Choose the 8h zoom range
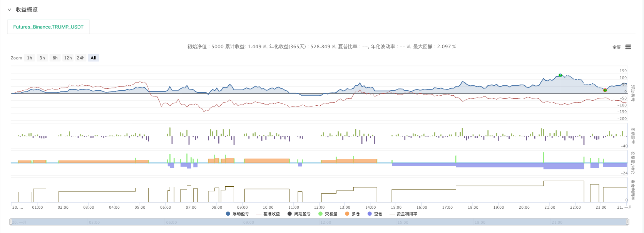 pos(55,58)
